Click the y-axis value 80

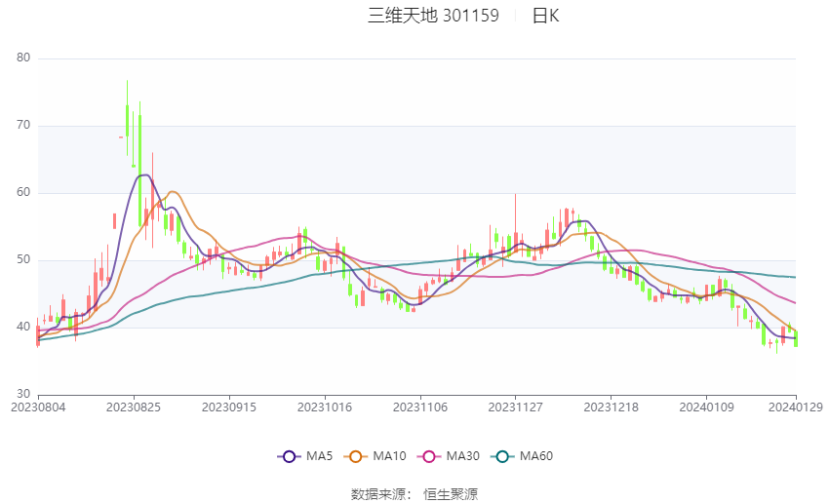[23, 58]
